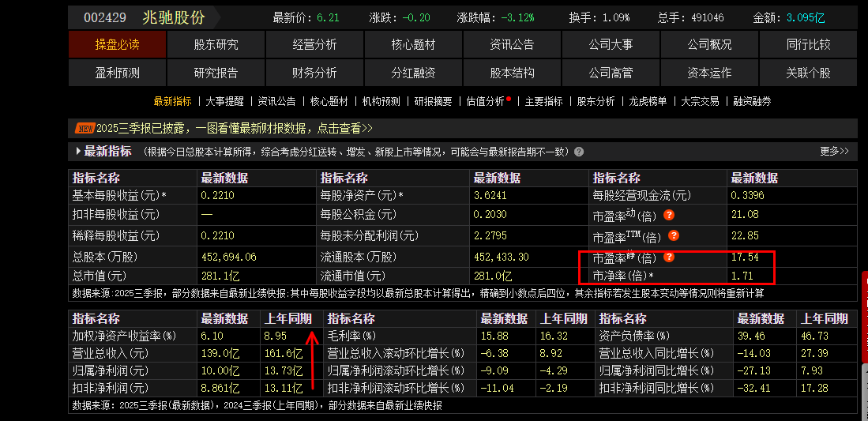Screen dimensions: 868x421
Task: Open the 同行比较 tab
Action: point(808,44)
